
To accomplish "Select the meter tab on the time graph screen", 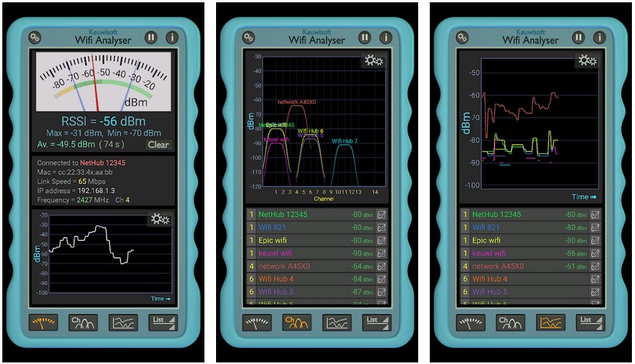I will pyautogui.click(x=471, y=323).
